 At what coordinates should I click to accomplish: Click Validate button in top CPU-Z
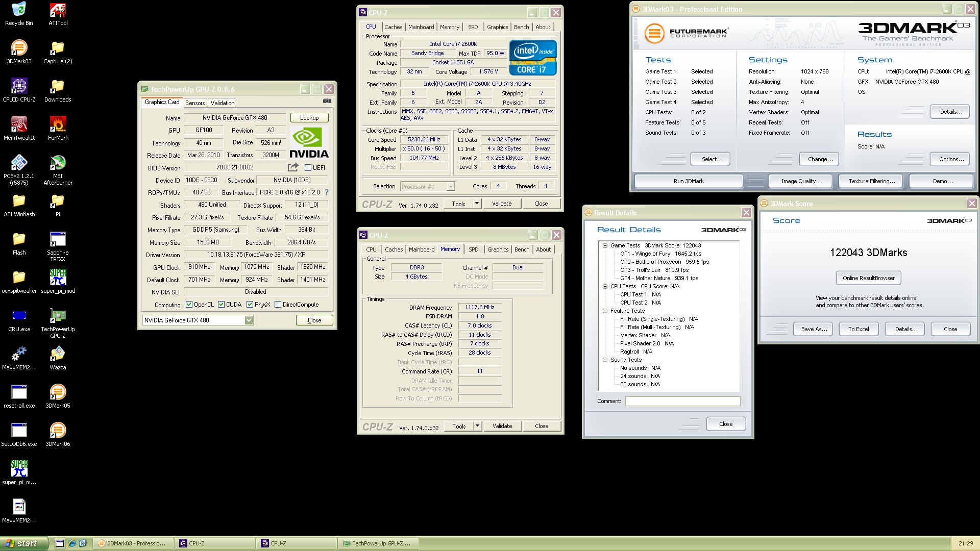tap(502, 204)
